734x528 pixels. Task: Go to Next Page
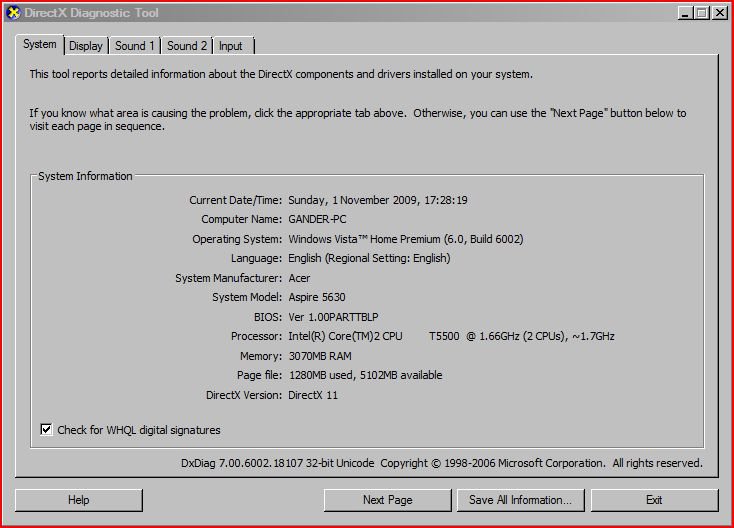point(388,500)
